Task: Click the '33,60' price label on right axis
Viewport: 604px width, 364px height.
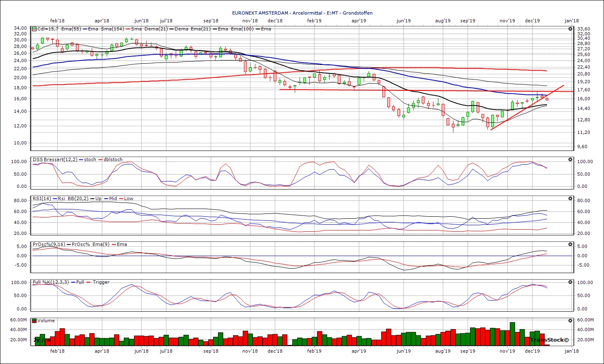Action: pos(584,29)
